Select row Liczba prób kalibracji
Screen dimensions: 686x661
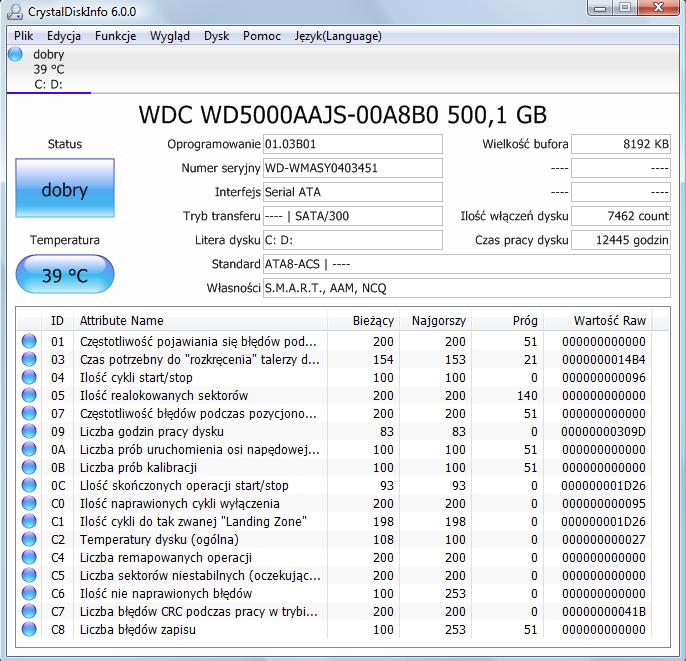click(343, 467)
